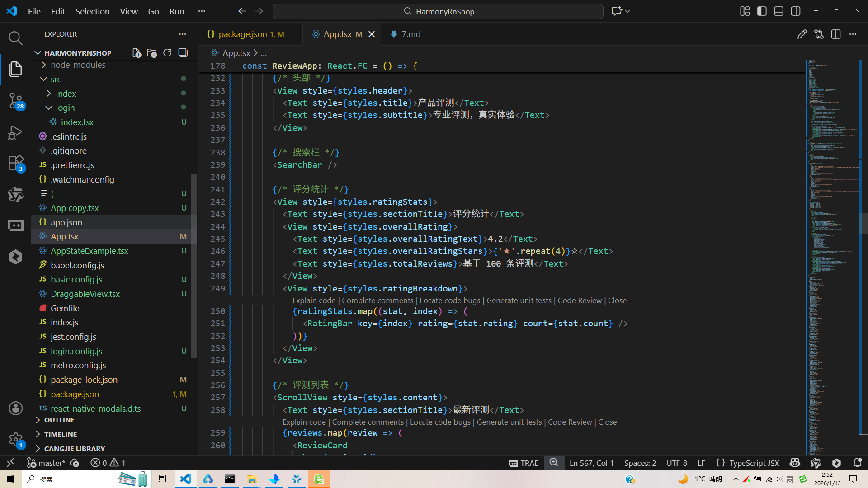
Task: Open the Extensions view
Action: 15,163
